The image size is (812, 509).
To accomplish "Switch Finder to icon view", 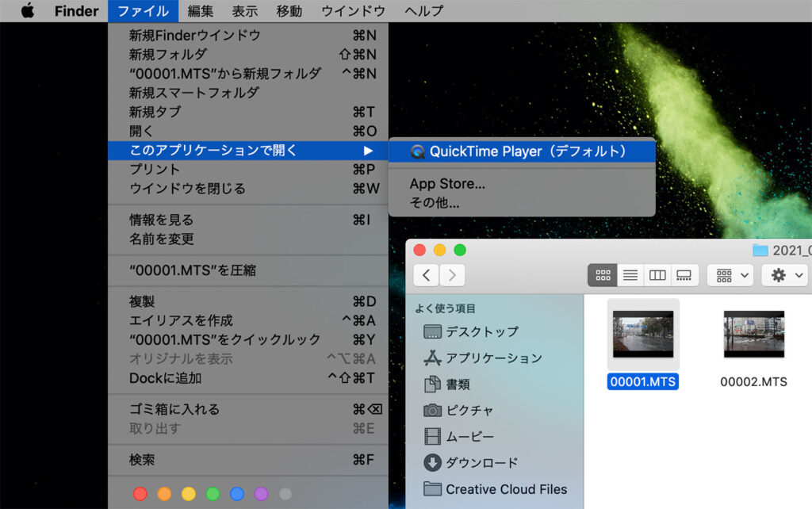I will [x=603, y=275].
